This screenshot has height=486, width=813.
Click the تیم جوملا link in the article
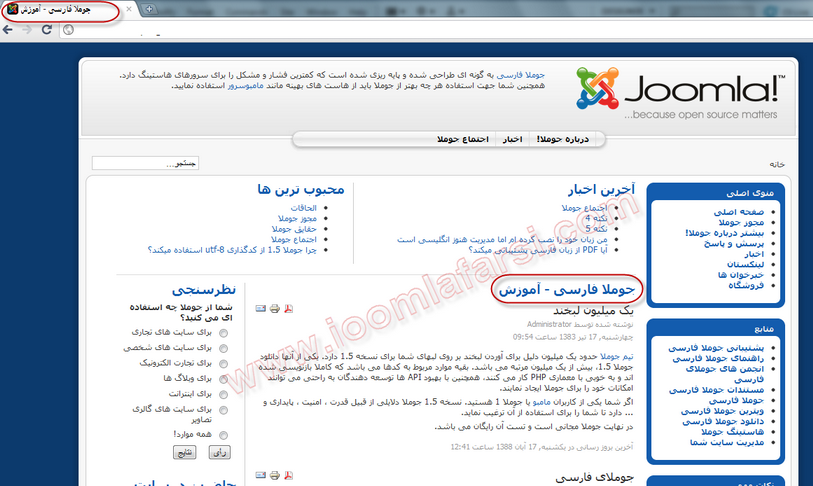point(616,357)
